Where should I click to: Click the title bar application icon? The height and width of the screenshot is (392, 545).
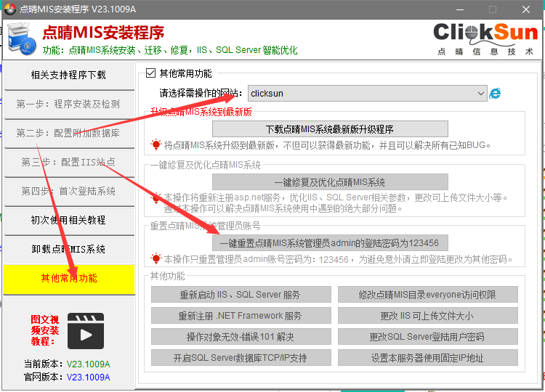coord(8,9)
